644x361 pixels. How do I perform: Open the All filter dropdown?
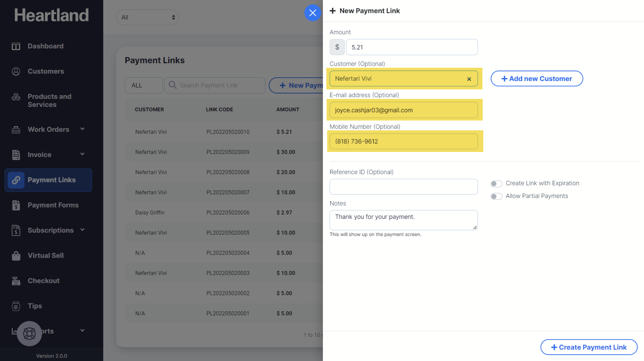coord(147,17)
